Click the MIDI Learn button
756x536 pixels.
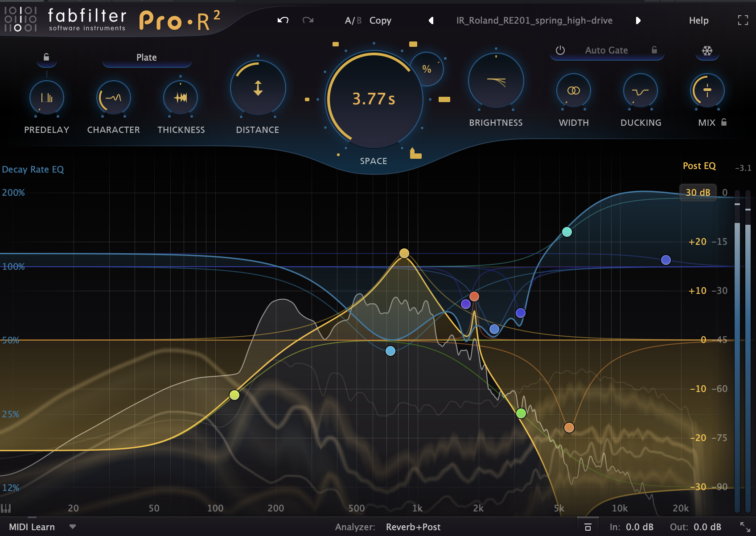32,527
